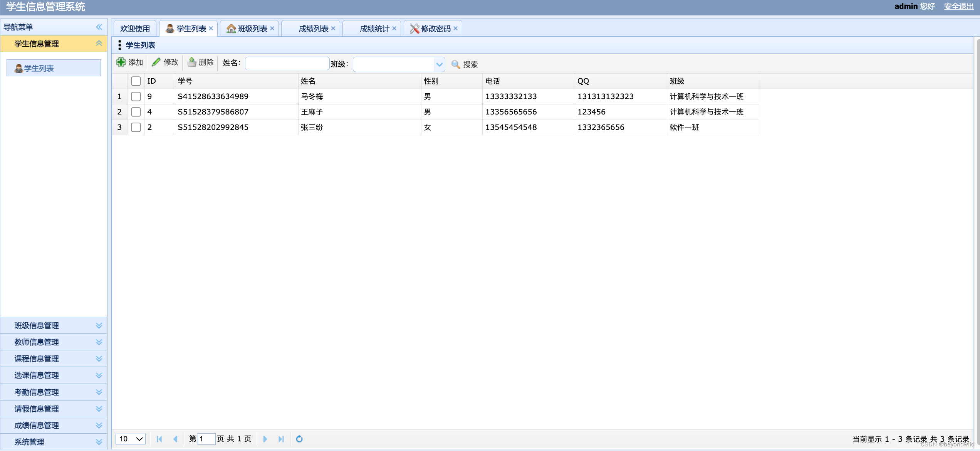980x451 pixels.
Task: Click the page number input in the pagination bar
Action: click(x=206, y=439)
